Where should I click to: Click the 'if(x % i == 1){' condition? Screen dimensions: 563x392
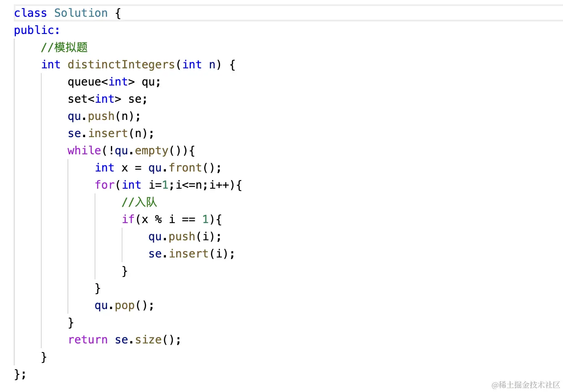tap(171, 219)
